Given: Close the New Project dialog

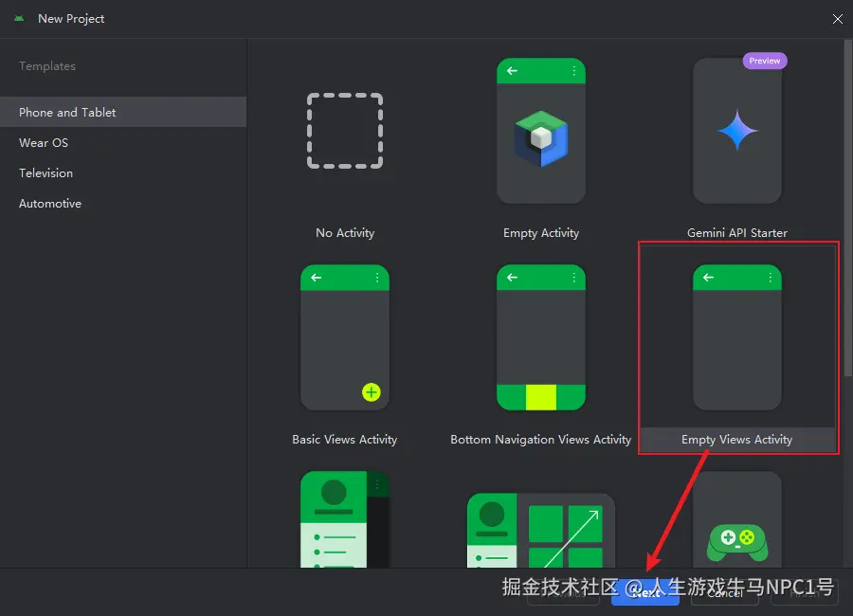Looking at the screenshot, I should 837,19.
